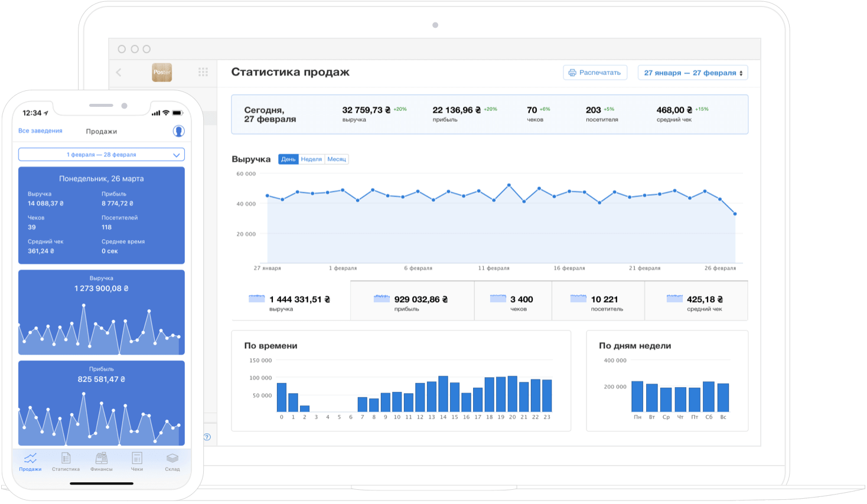Expand the 1 февраля — 28 февраля selector
867x504 pixels.
click(x=102, y=155)
